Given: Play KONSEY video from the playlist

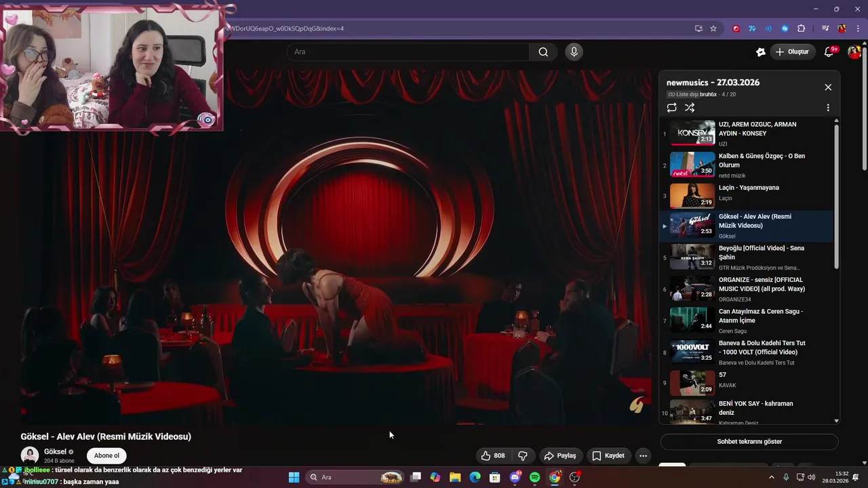Looking at the screenshot, I should 692,133.
